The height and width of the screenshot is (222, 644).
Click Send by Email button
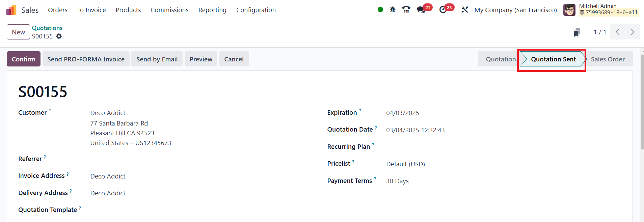(x=157, y=59)
